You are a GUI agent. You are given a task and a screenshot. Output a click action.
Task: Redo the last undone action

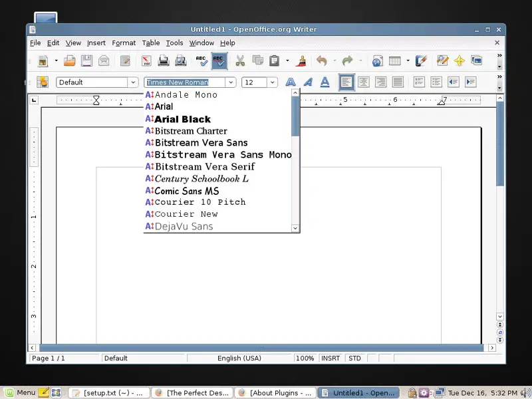347,61
